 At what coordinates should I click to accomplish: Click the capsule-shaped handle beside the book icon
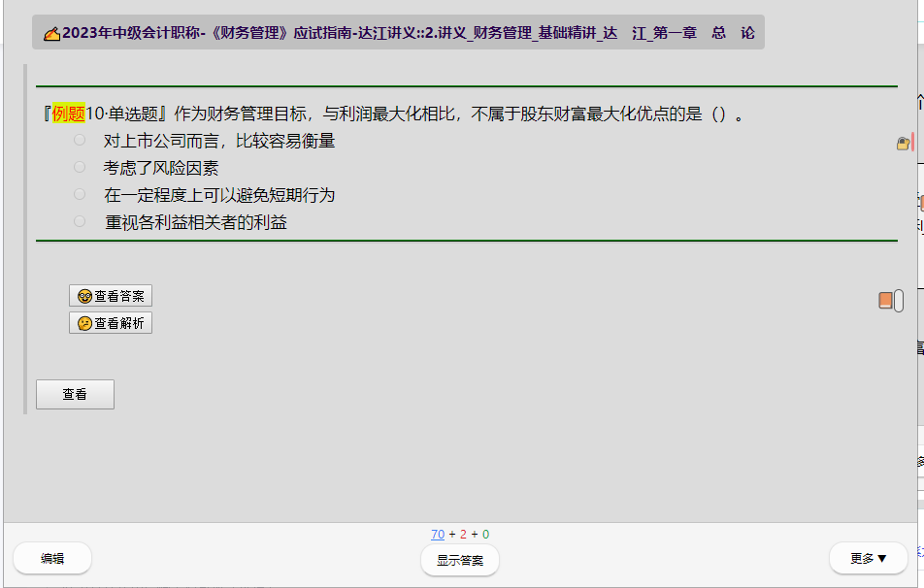tap(899, 301)
